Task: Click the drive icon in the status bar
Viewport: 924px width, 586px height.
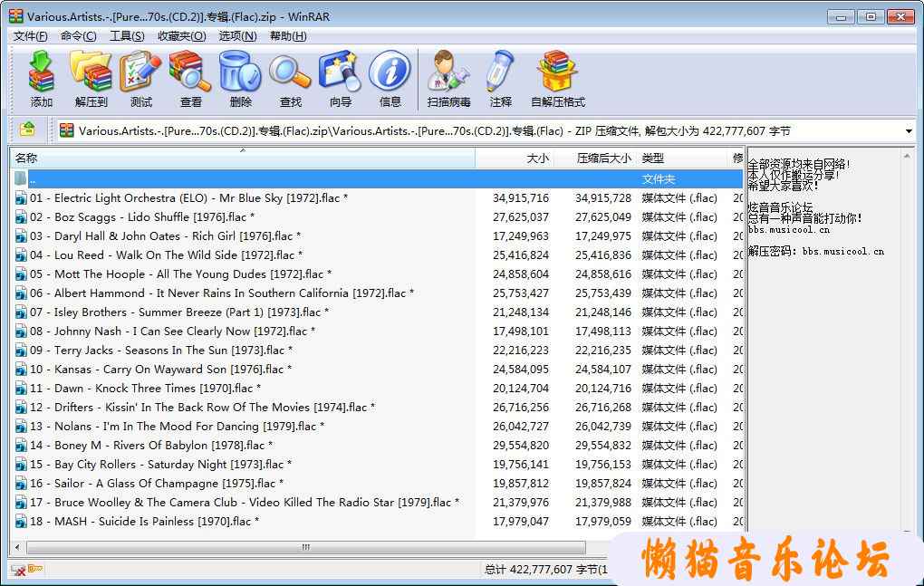Action: tap(18, 570)
